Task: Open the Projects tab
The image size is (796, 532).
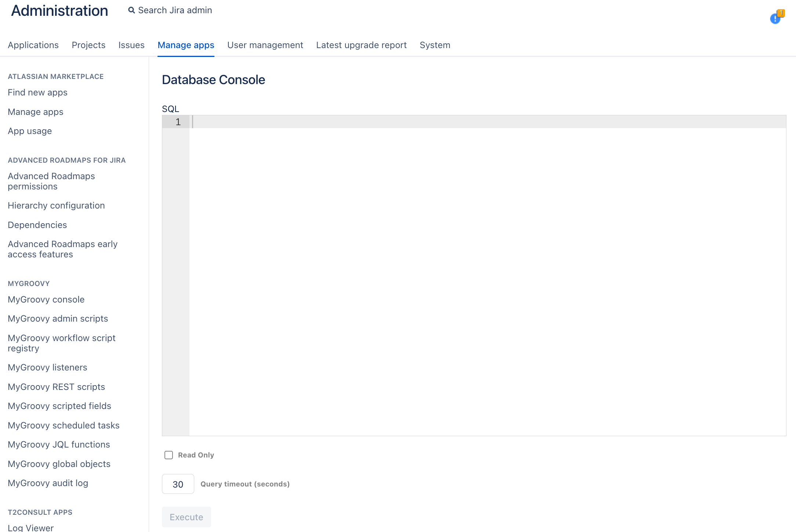Action: click(88, 45)
